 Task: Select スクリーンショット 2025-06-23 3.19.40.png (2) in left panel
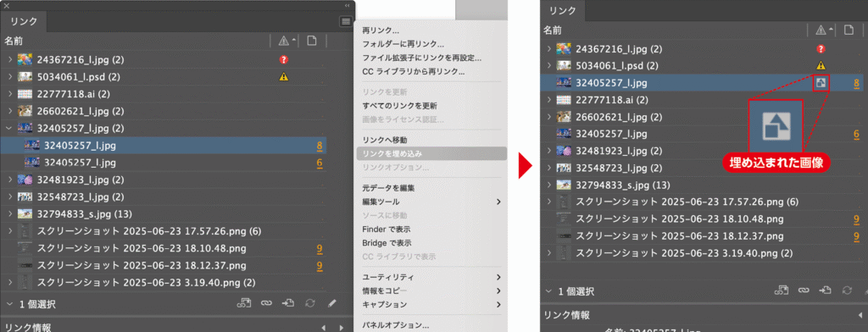click(164, 282)
